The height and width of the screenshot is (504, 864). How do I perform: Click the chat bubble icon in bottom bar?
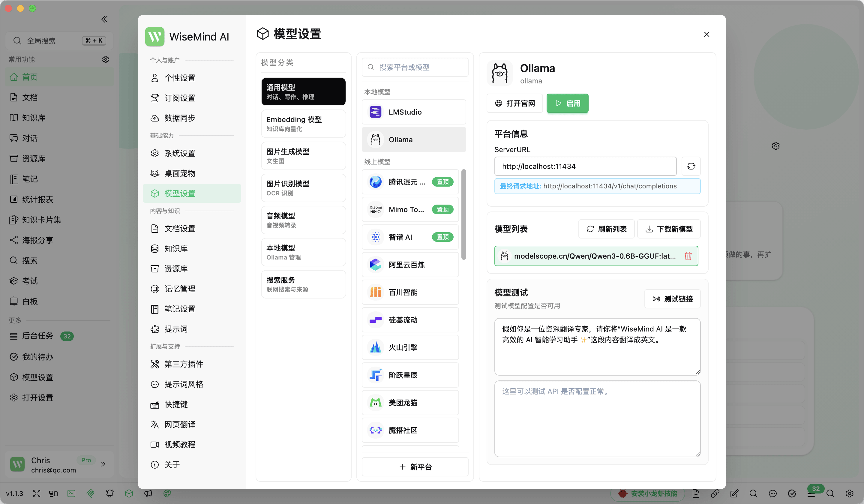[x=772, y=493]
